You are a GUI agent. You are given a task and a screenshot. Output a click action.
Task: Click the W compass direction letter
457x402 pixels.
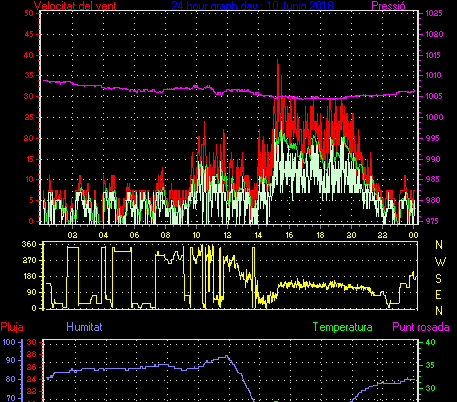coord(439,262)
